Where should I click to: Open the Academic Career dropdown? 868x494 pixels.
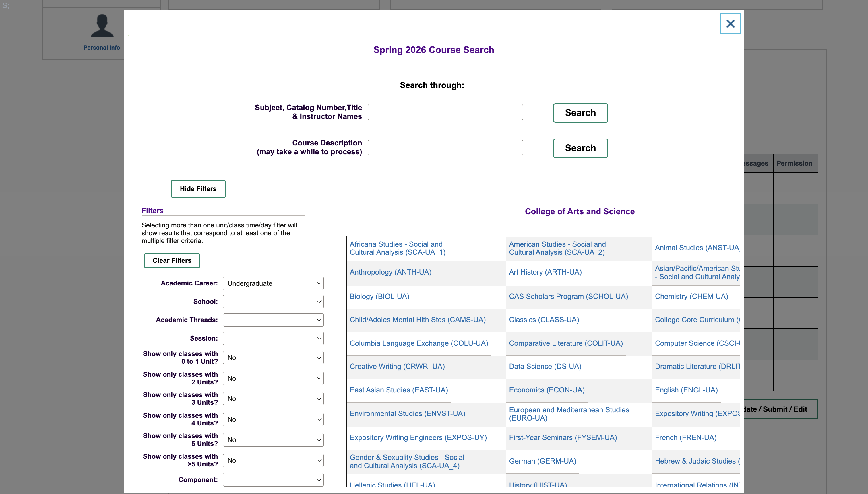pos(273,283)
